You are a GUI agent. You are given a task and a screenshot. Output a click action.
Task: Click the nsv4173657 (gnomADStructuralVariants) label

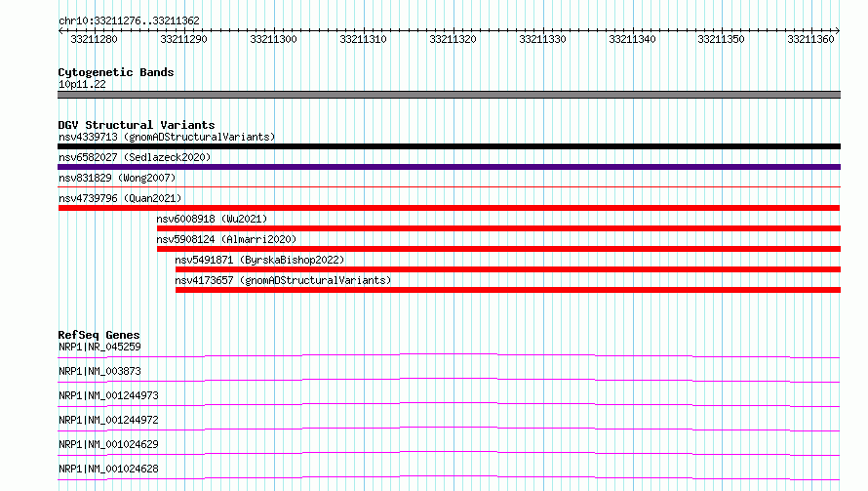tap(283, 280)
